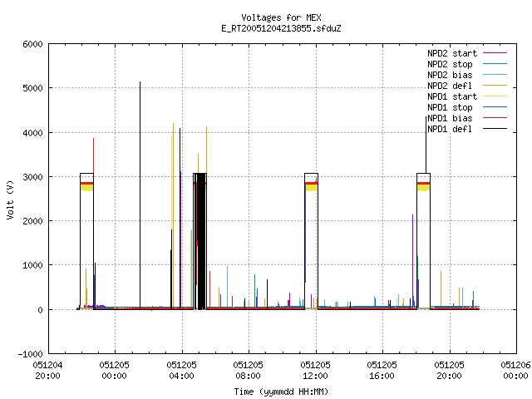The image size is (532, 399).
Task: Click the tallest black spike above 5000 volts
Action: coord(140,195)
